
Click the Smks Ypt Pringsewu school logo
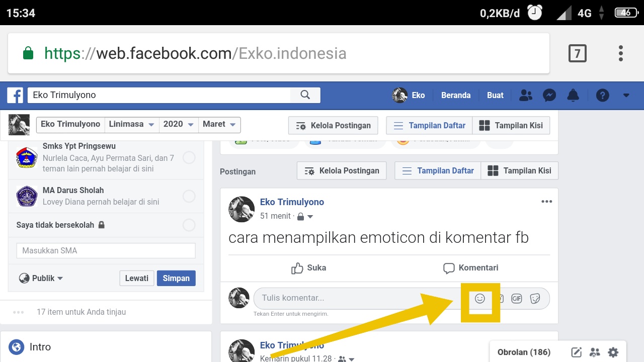pyautogui.click(x=27, y=157)
